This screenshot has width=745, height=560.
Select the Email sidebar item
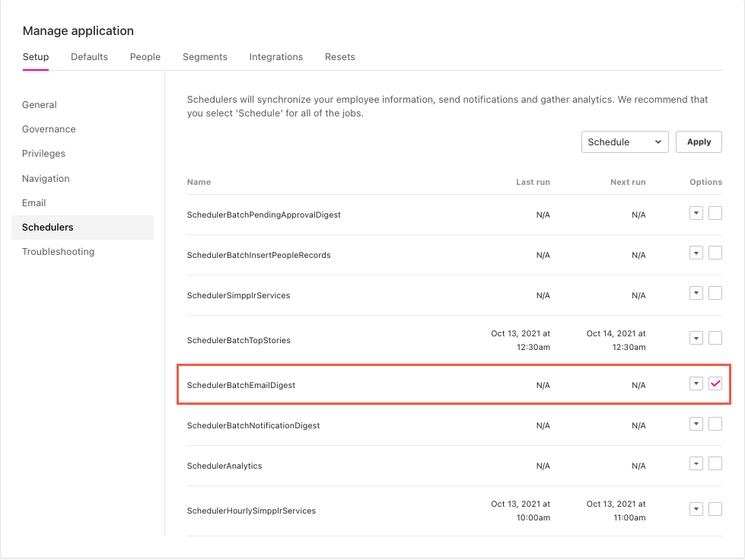pos(33,203)
